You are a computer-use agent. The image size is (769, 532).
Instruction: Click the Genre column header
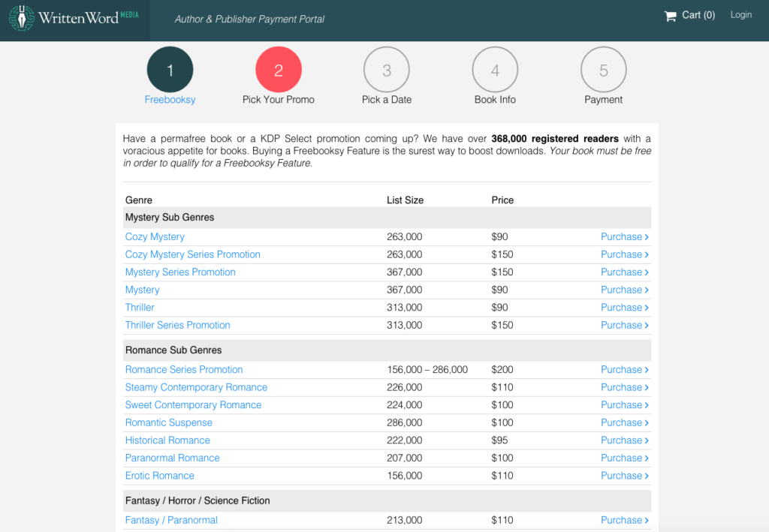[x=139, y=200]
